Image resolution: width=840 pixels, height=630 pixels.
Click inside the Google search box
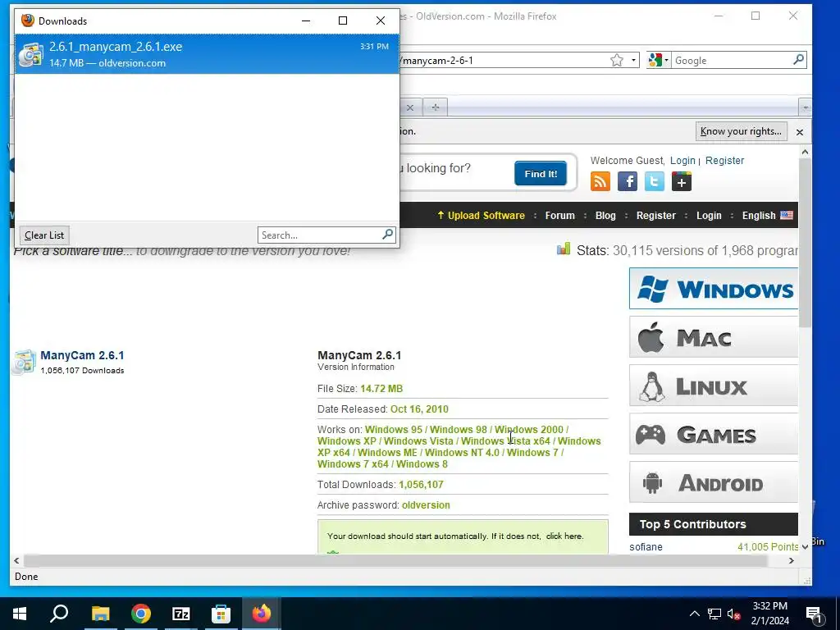(731, 61)
